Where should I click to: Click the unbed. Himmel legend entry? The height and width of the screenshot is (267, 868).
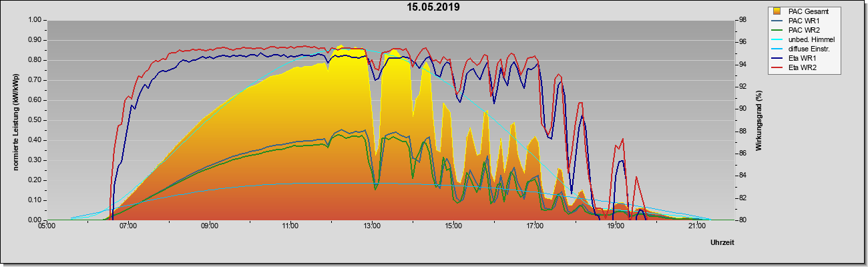806,39
